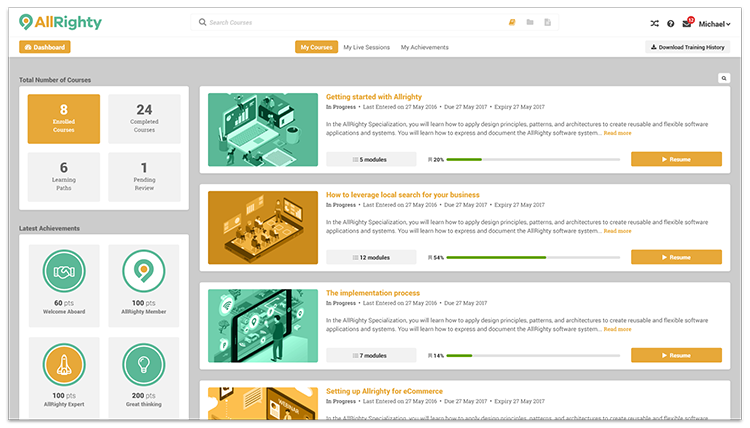Click the small search icon above course list
Screen dimensions: 750x428
[x=724, y=78]
